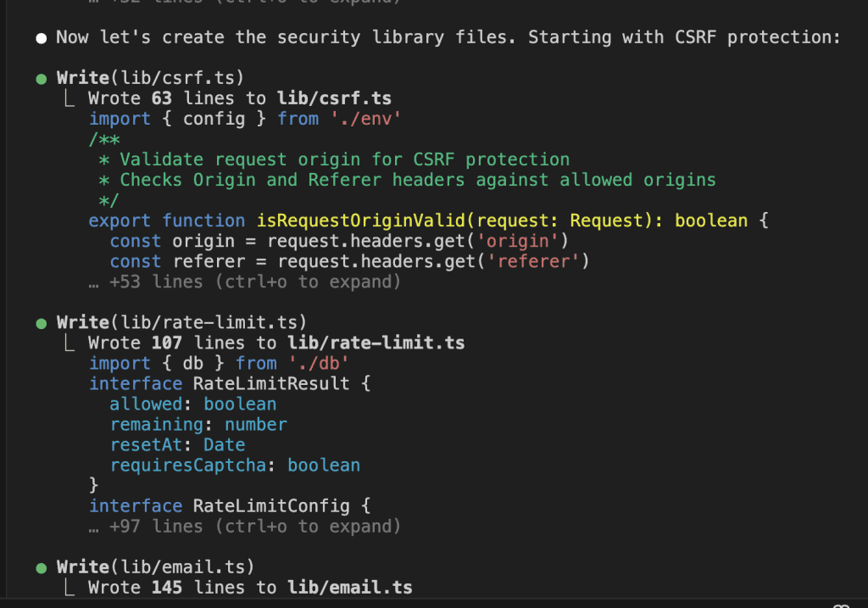The width and height of the screenshot is (868, 608).
Task: Click the ellipsis before "+97 lines"
Action: coord(94,527)
